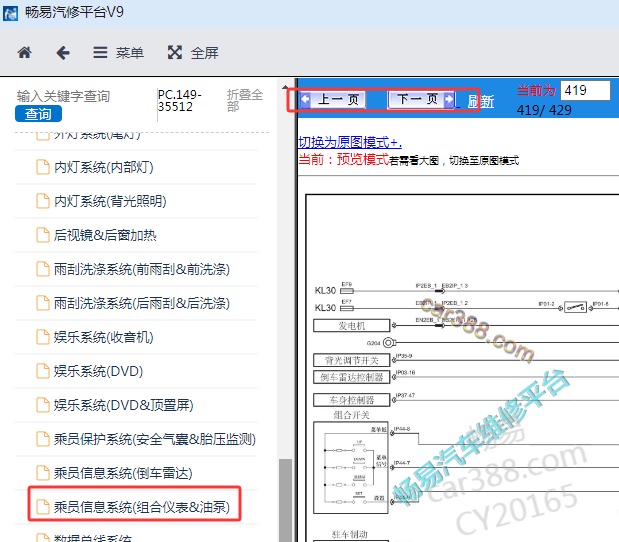Click the 查询 search button

(x=38, y=114)
